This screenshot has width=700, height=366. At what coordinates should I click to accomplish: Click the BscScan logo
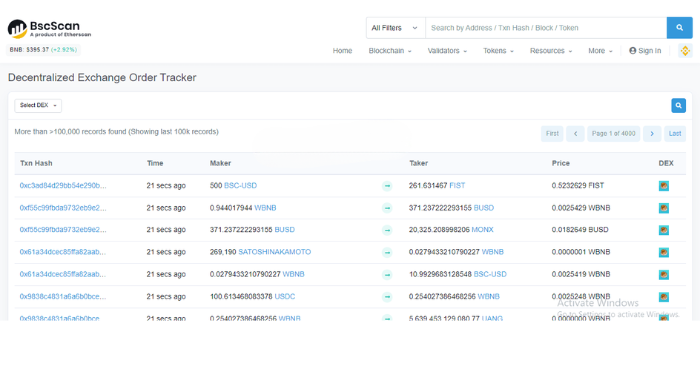click(49, 29)
